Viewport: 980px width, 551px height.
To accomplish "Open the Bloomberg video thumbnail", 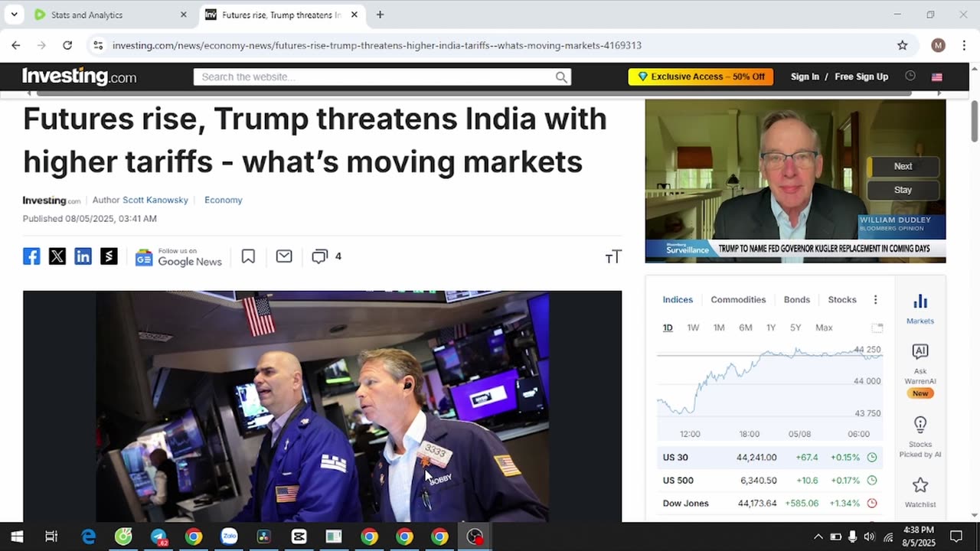I will pos(795,181).
